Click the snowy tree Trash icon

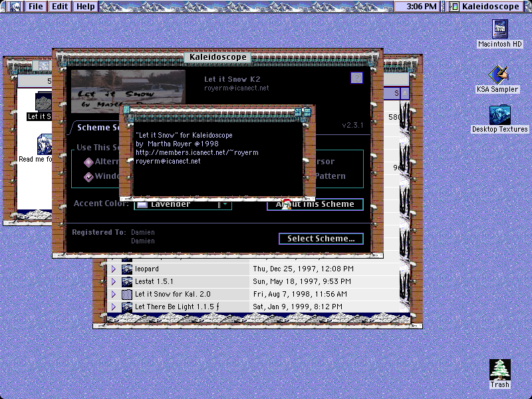pyautogui.click(x=500, y=370)
